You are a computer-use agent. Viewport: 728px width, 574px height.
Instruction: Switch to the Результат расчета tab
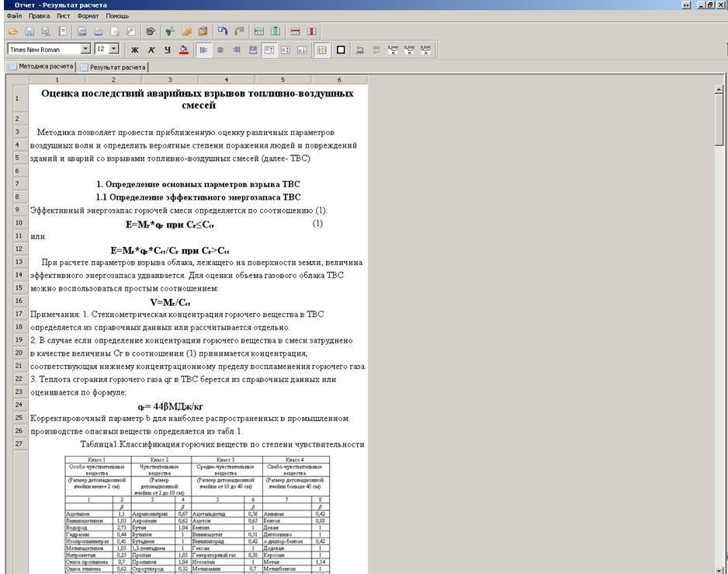(x=117, y=68)
